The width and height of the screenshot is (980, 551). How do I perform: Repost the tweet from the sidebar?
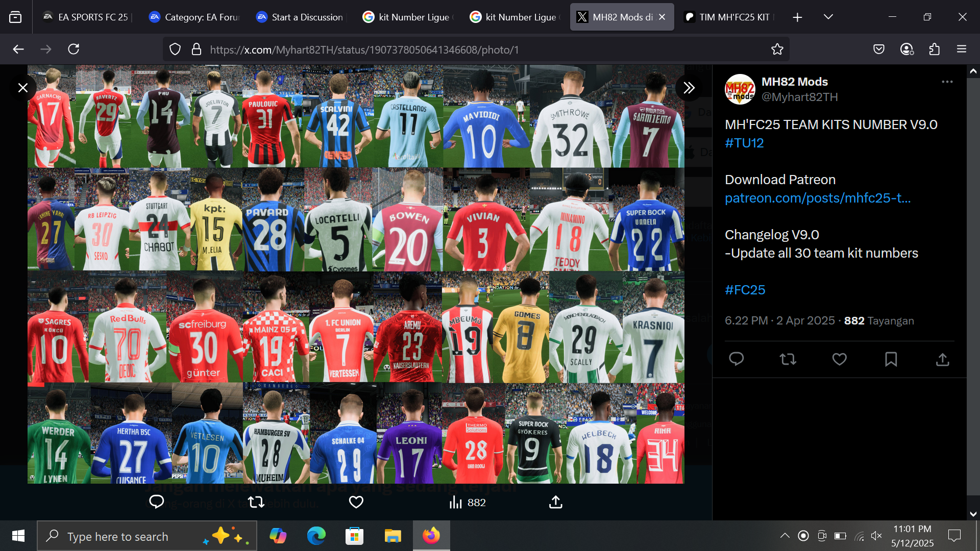coord(788,359)
